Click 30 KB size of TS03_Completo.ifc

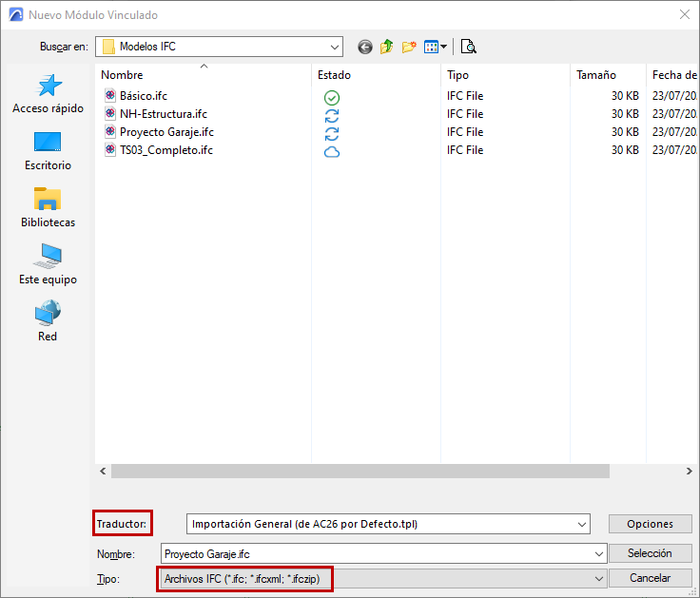coord(625,150)
